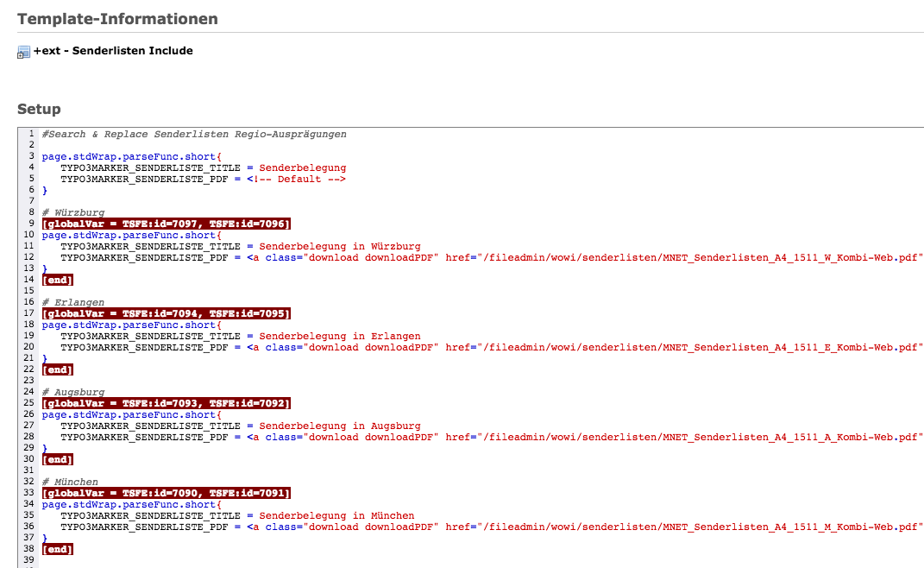Image resolution: width=924 pixels, height=568 pixels.
Task: Click 'Senderbelegung in Erlangen' value
Action: click(x=340, y=336)
